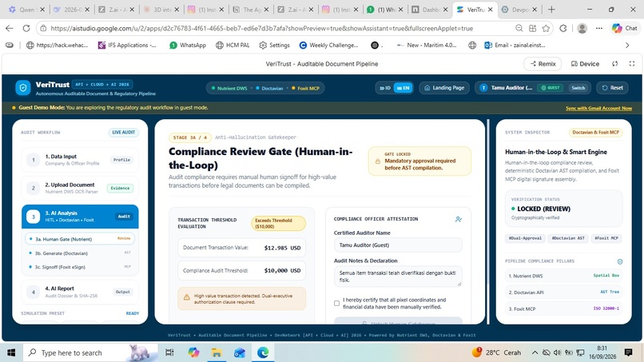Follow Sync with Gmail Account Now link
Screen dimensions: 644x362
point(598,108)
